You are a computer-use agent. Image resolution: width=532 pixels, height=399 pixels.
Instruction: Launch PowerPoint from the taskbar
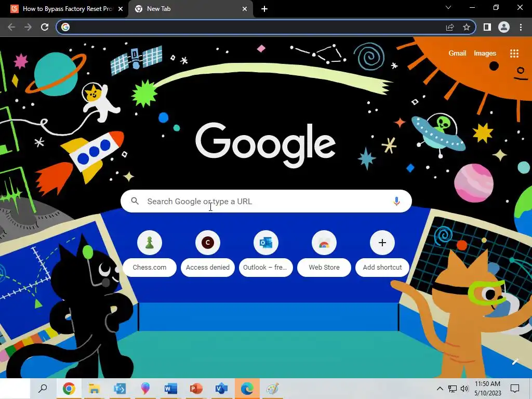[196, 389]
